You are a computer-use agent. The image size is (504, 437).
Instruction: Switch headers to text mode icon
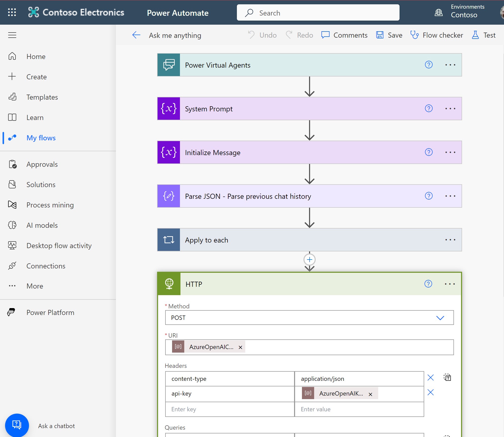(447, 378)
